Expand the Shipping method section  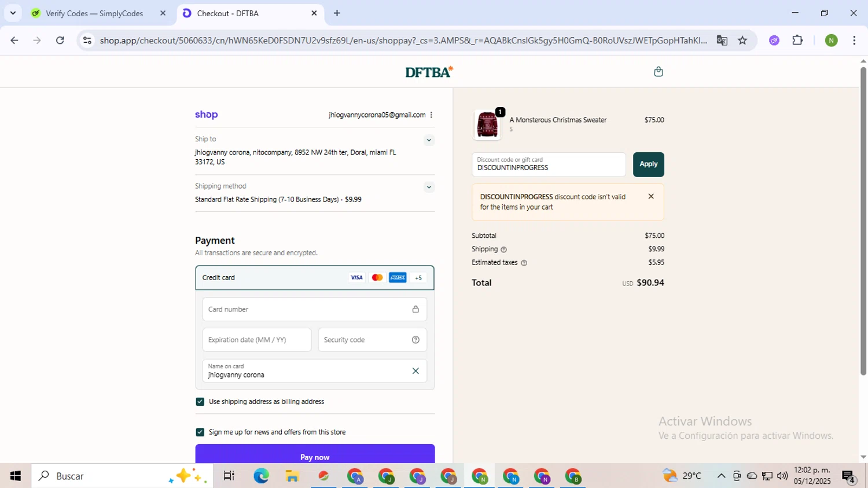pyautogui.click(x=429, y=187)
